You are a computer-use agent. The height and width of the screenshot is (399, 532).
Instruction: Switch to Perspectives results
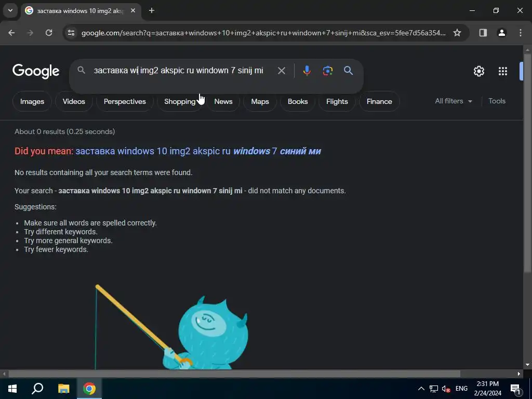(x=125, y=101)
